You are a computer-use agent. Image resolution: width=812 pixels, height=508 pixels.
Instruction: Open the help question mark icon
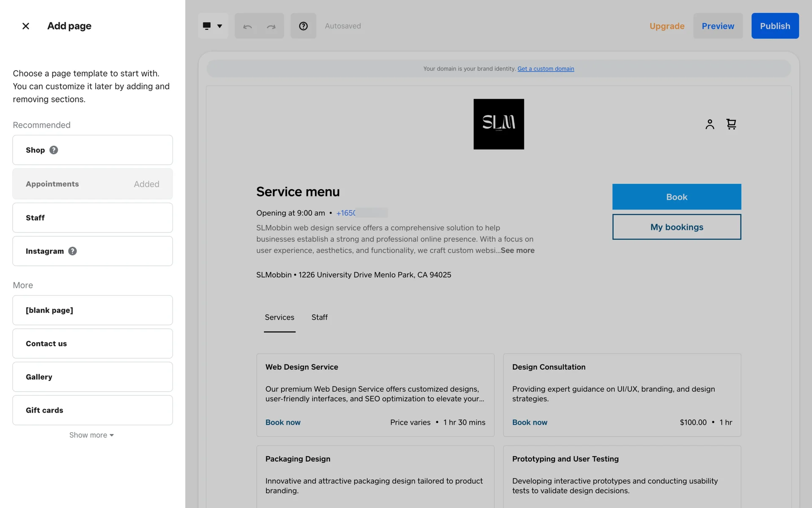(x=303, y=26)
